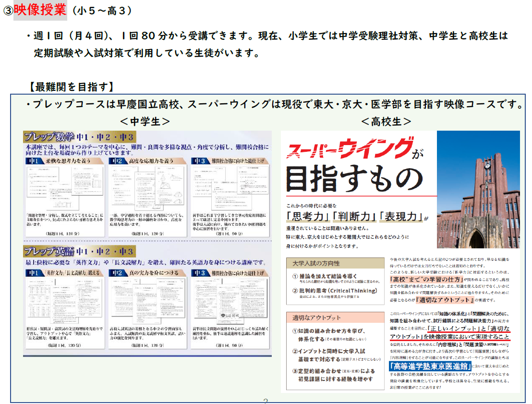This screenshot has height=404, width=532.
Task: Click the university clock tower photo
Action: click(x=477, y=189)
